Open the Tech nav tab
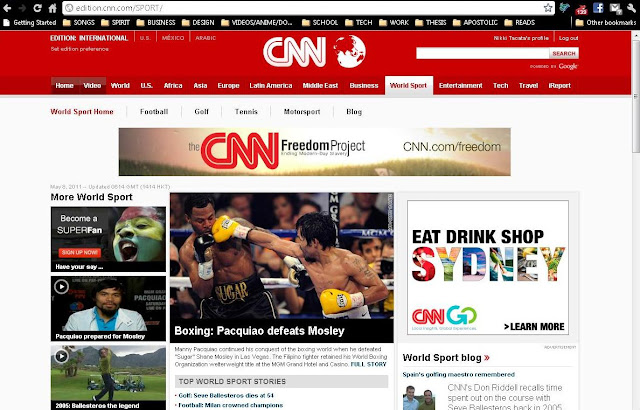Viewport: 640px width, 410px height. coord(500,86)
